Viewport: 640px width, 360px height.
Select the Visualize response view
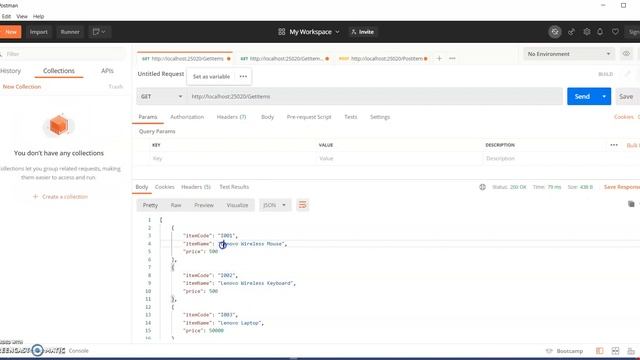coord(237,205)
